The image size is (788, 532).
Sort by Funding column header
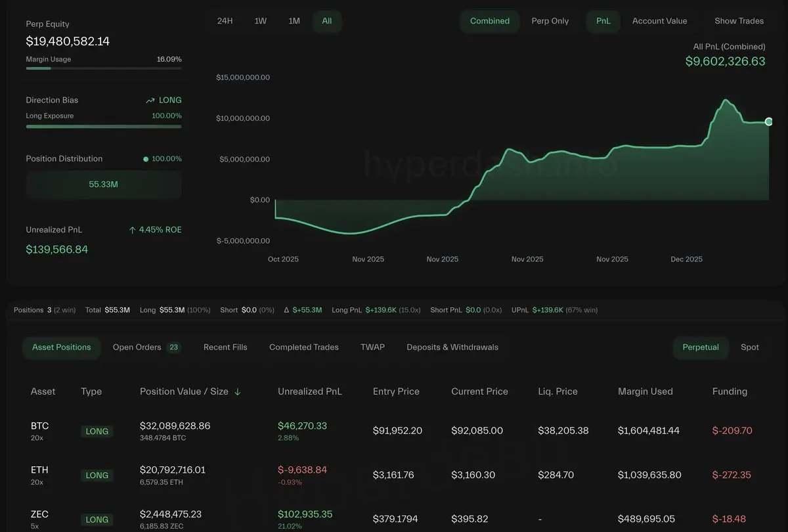pos(730,391)
